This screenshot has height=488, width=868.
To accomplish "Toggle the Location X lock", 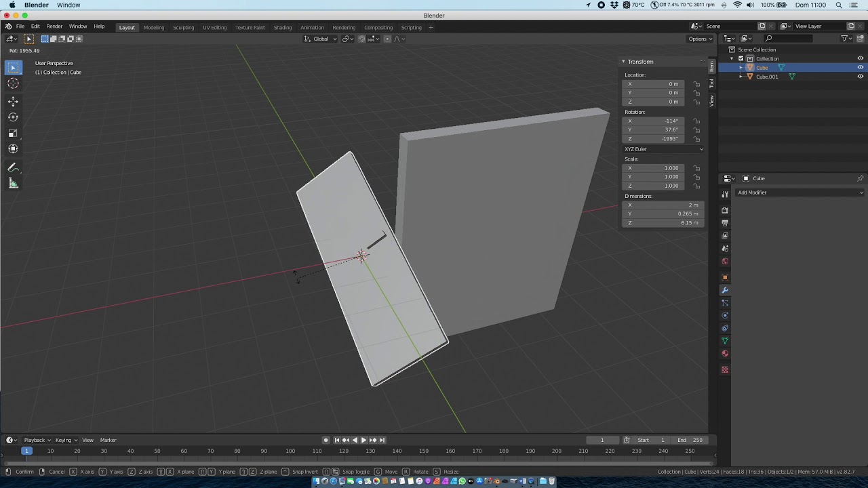I will click(x=696, y=84).
